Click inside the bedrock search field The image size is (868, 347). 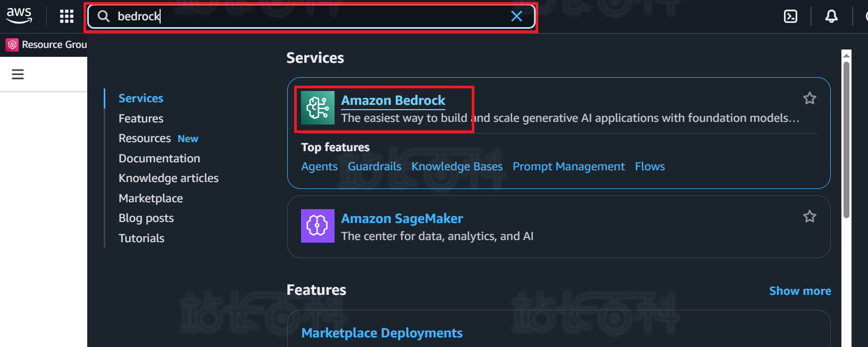(308, 16)
